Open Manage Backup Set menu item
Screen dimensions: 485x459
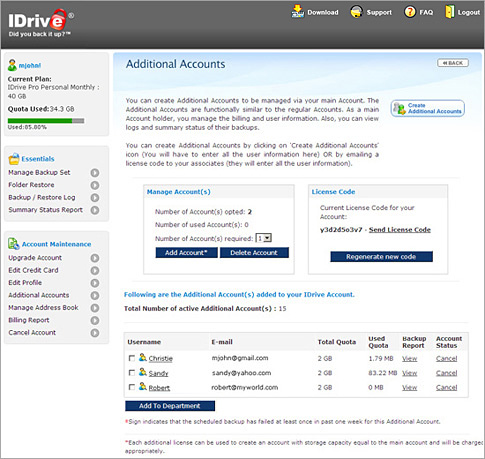[39, 172]
